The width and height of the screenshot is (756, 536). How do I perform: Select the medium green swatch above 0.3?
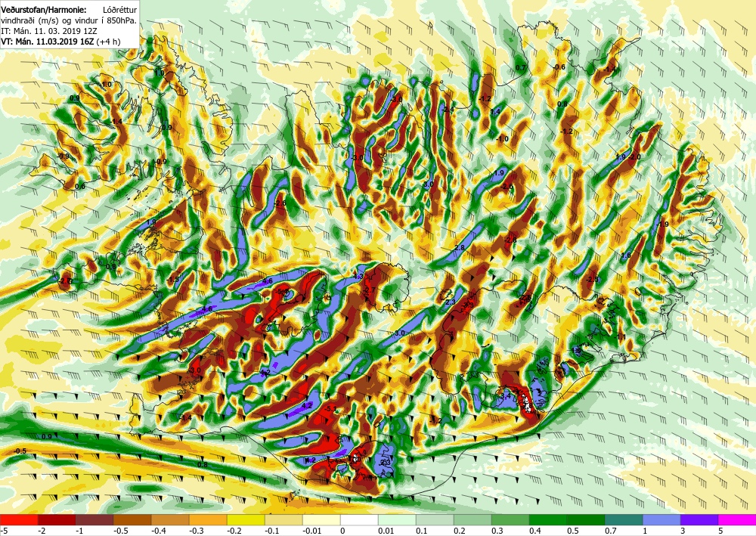point(510,520)
